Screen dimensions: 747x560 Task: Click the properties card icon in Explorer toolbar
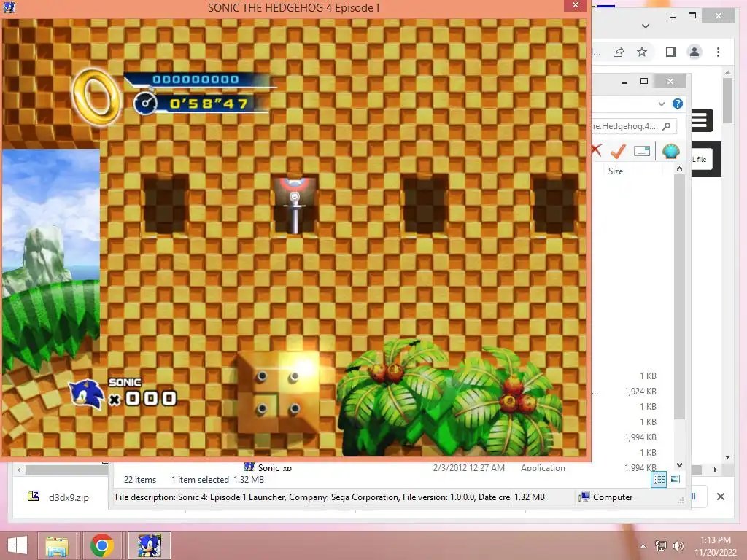click(x=642, y=152)
